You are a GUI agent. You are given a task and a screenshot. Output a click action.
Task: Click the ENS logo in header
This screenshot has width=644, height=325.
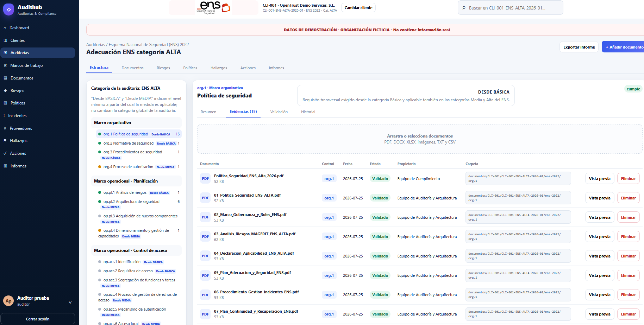tap(213, 7)
